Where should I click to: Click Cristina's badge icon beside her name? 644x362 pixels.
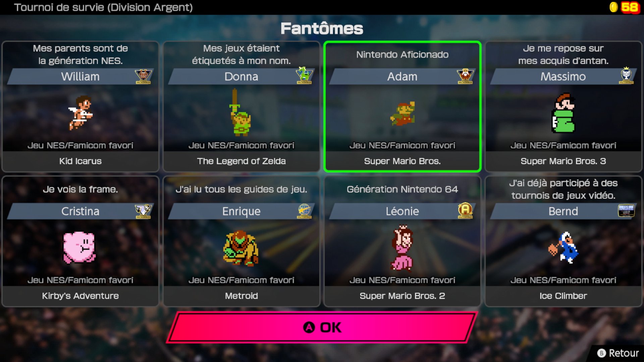click(x=143, y=211)
